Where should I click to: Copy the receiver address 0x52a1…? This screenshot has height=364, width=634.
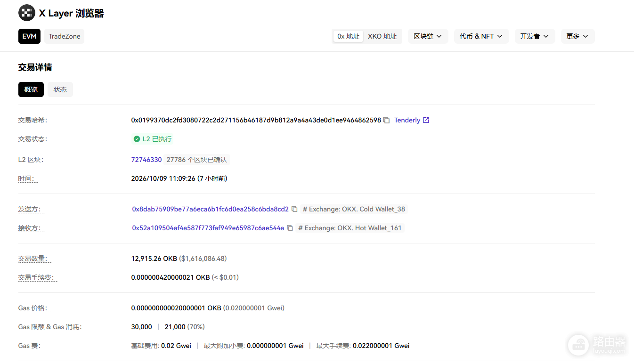coord(290,228)
